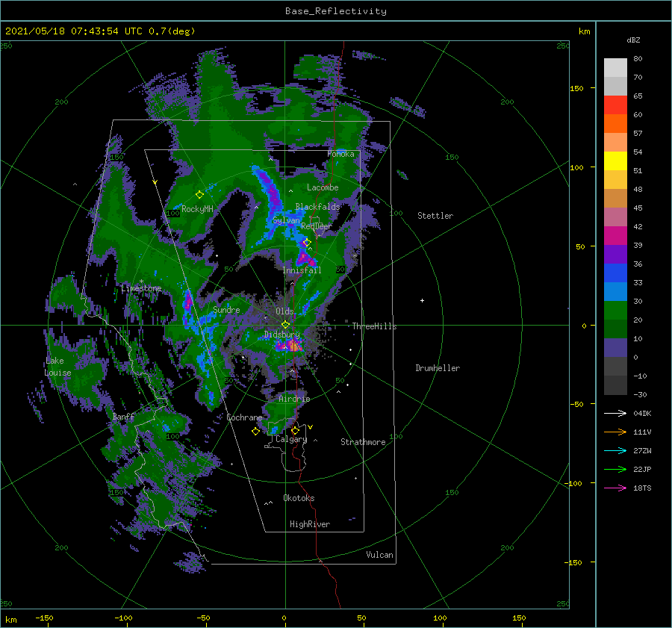Click the Banff label

pyautogui.click(x=123, y=417)
